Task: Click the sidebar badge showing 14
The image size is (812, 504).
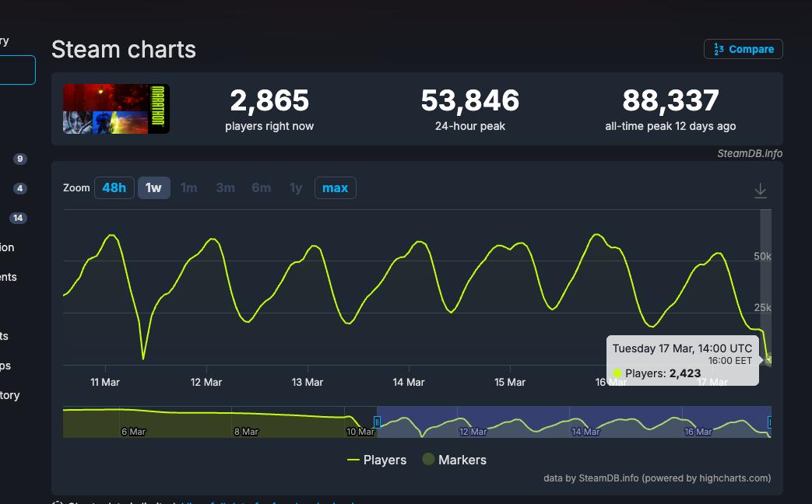Action: coord(18,218)
